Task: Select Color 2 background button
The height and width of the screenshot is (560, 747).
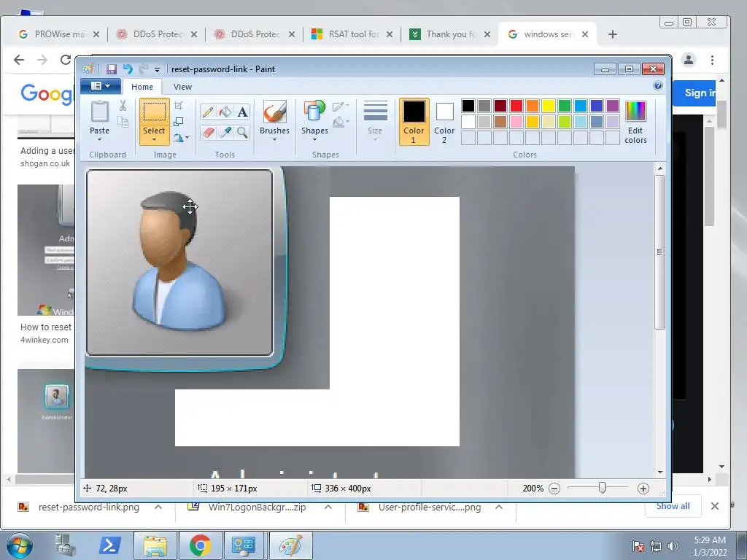Action: point(444,122)
